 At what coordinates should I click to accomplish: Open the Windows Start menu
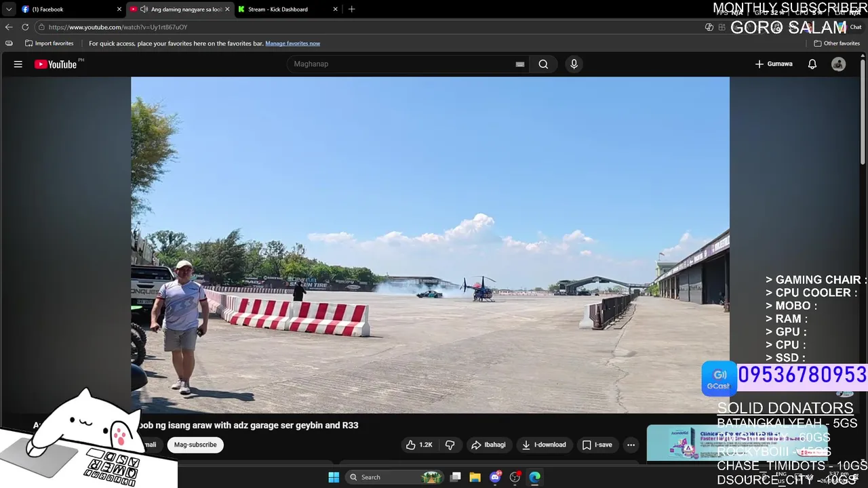tap(334, 477)
